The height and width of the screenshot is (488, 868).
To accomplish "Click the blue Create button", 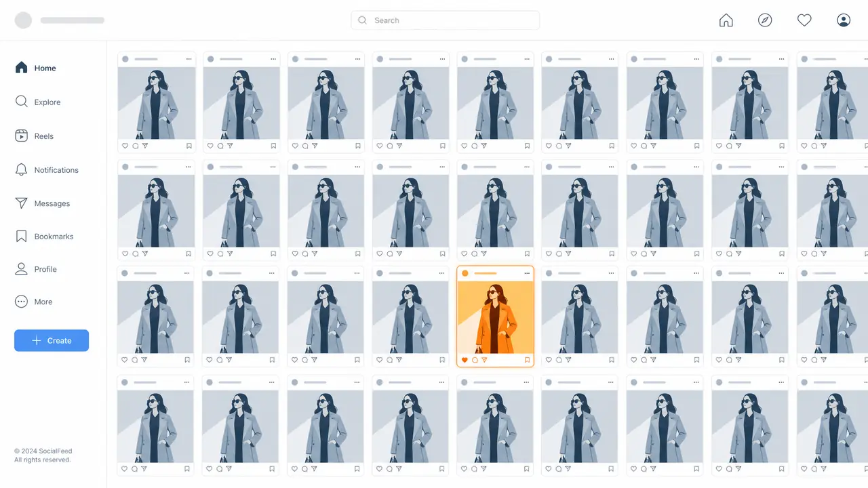I will point(52,340).
